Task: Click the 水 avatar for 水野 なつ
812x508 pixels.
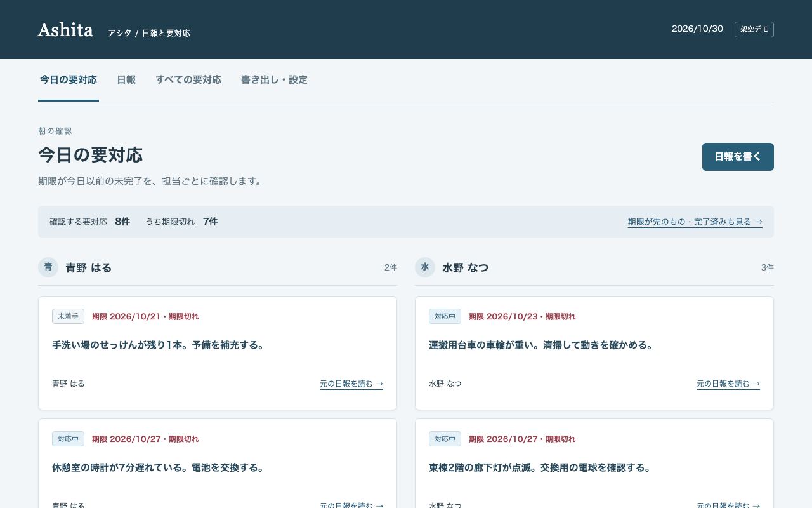Action: [425, 267]
